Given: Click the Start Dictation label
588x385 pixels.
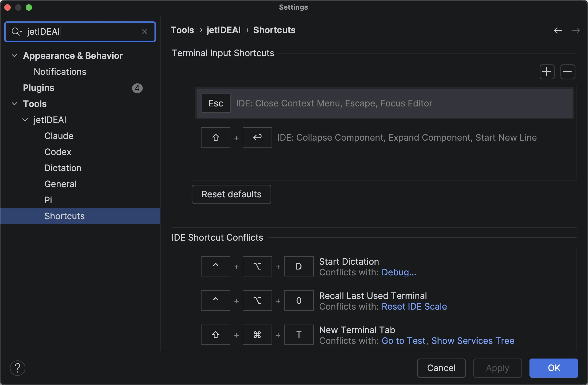Looking at the screenshot, I should point(349,261).
